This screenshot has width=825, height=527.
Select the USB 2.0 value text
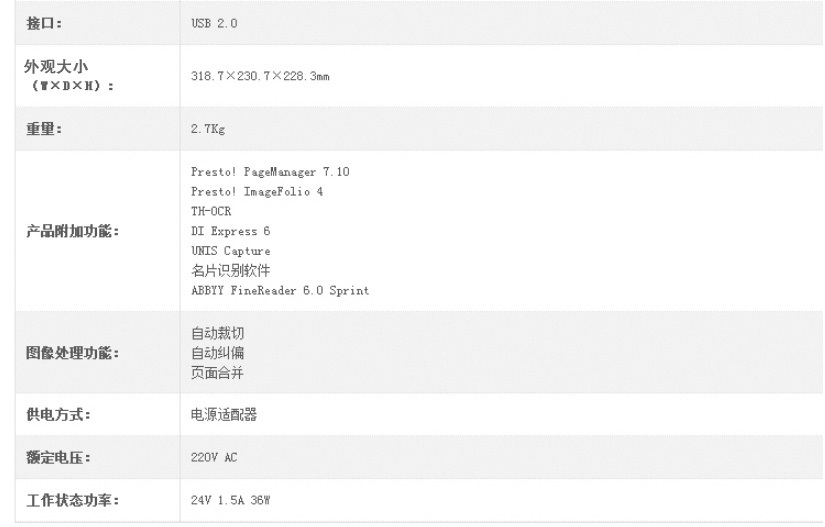[214, 23]
